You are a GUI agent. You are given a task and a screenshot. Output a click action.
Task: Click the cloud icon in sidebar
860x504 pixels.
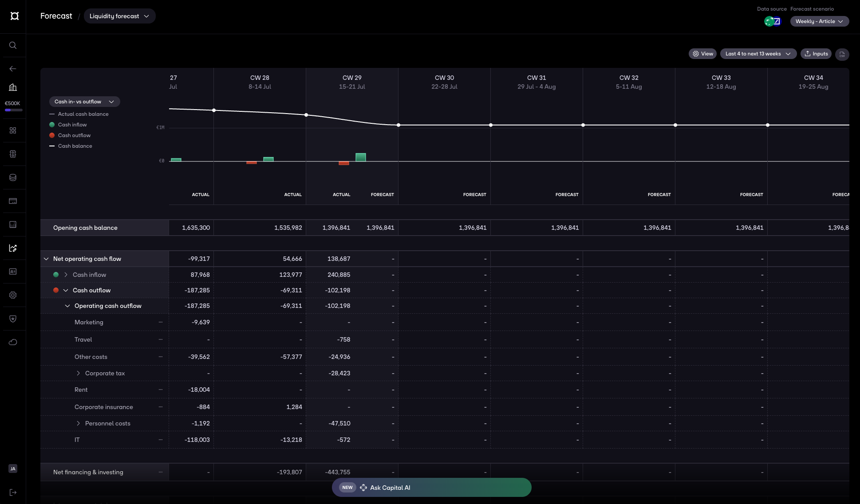click(13, 342)
